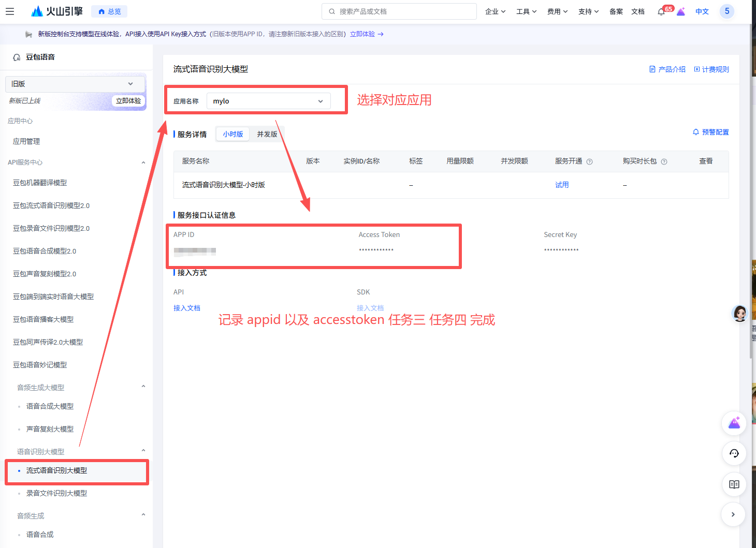This screenshot has height=548, width=756.
Task: Open the 企业 dropdown menu
Action: click(495, 11)
